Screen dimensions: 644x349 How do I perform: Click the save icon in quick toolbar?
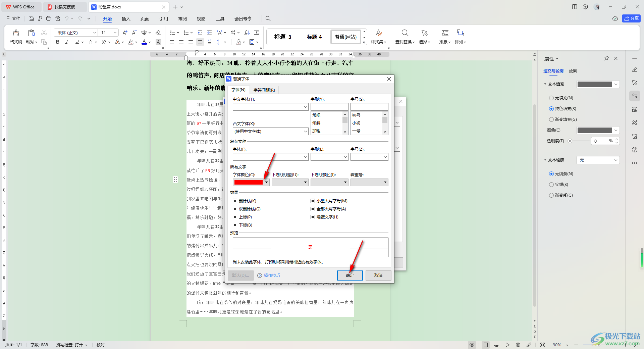point(31,18)
